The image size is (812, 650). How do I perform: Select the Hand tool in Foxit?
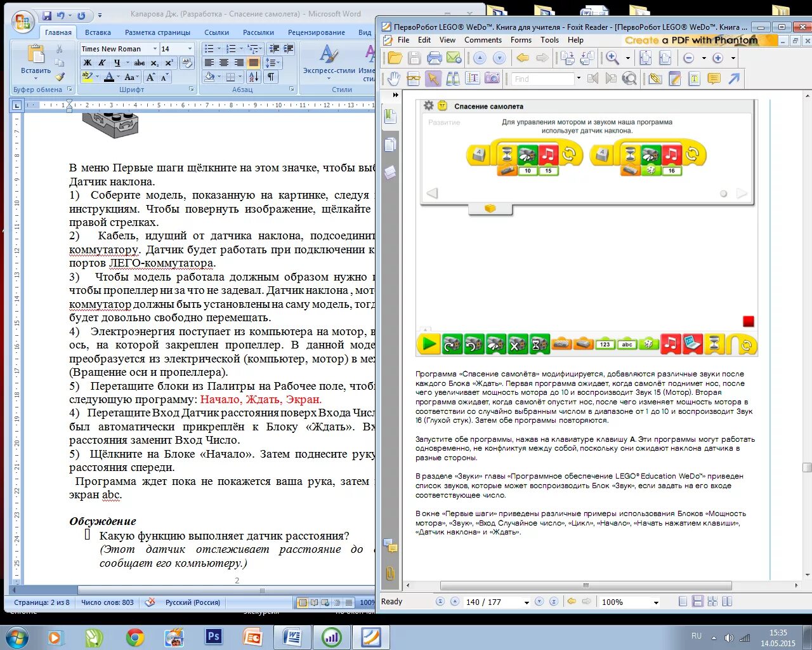coord(394,79)
